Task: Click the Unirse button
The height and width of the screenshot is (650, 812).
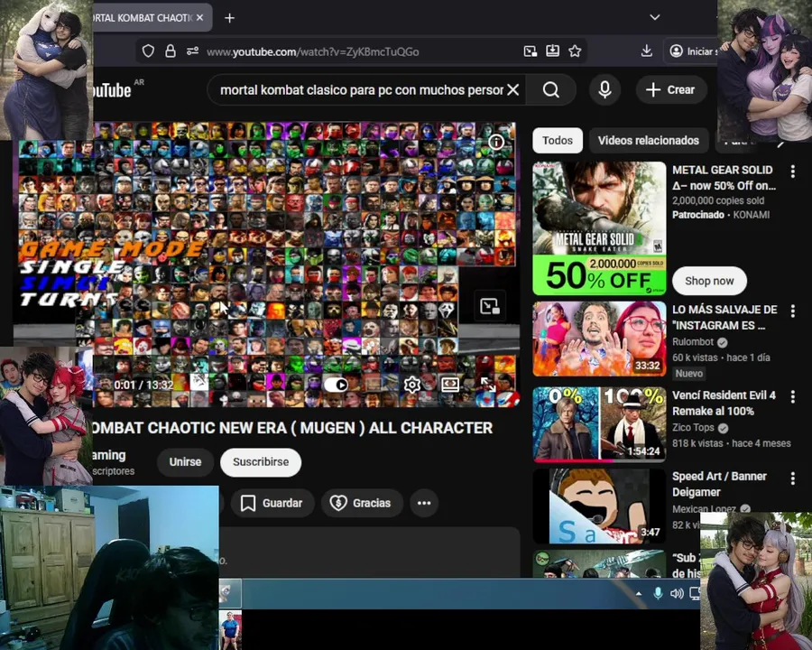Action: 185,462
